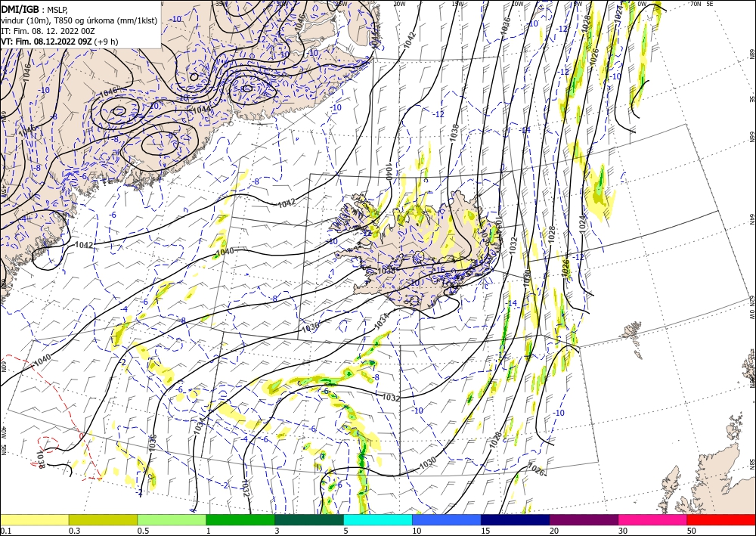The image size is (756, 536).
Task: Pick the blue 10–15 legend swatch
Action: tap(447, 519)
